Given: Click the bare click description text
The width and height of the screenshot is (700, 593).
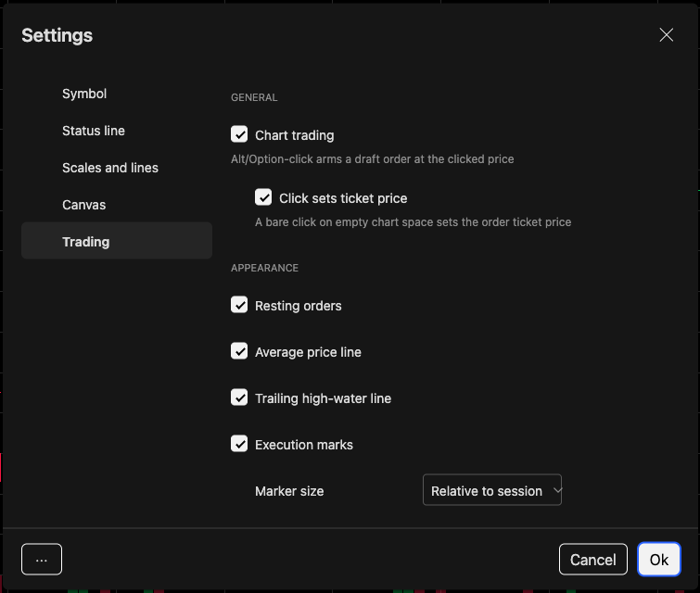Looking at the screenshot, I should coord(413,222).
